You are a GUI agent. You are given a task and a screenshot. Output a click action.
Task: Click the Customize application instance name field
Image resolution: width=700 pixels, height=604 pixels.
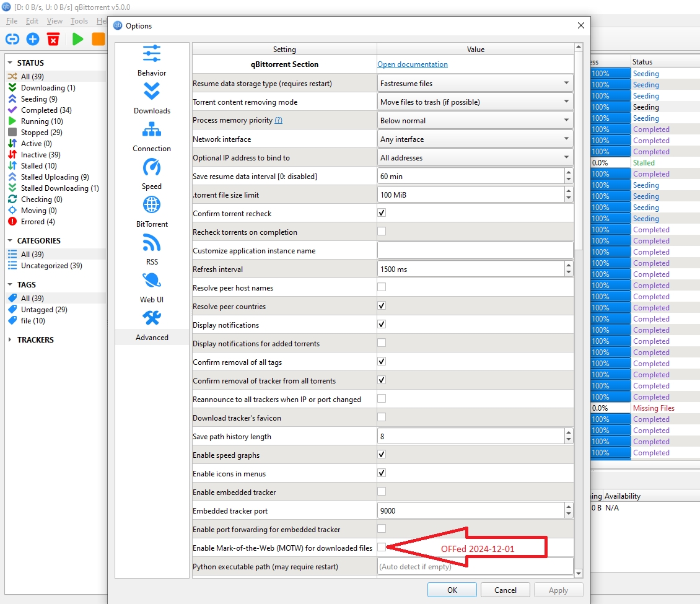[x=476, y=250]
